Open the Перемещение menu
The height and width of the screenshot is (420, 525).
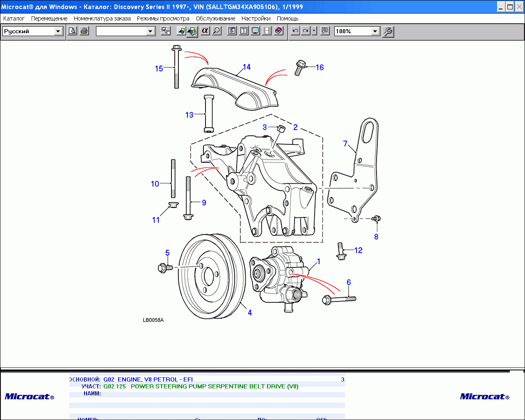click(x=49, y=18)
